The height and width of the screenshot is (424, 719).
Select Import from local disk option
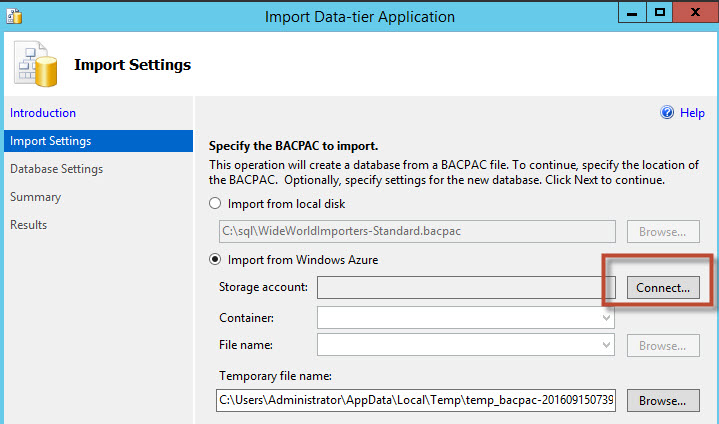(214, 203)
